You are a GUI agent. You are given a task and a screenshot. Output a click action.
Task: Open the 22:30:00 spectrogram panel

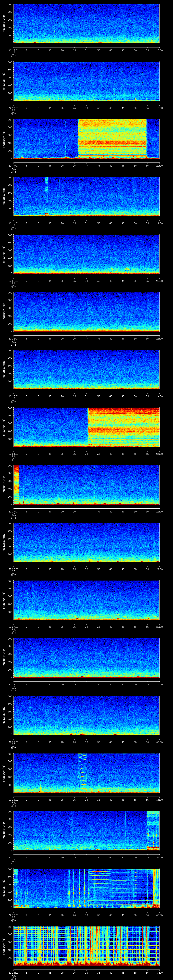86,773
